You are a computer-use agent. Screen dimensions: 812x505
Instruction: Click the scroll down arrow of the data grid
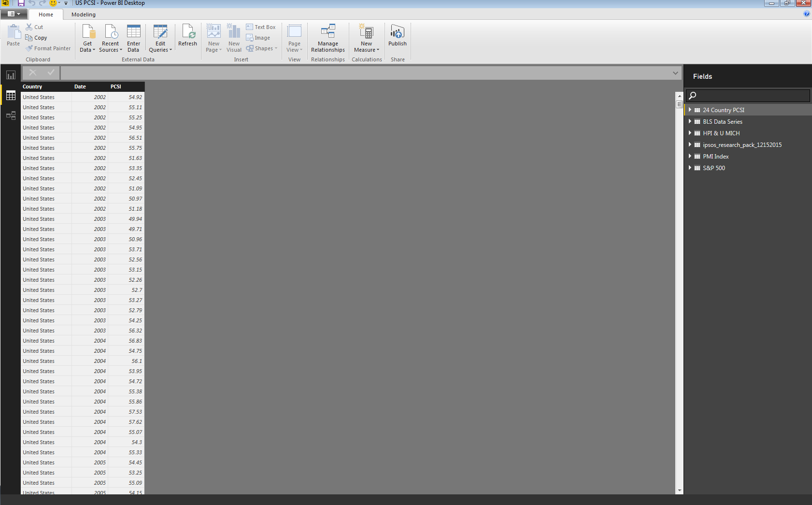click(679, 490)
